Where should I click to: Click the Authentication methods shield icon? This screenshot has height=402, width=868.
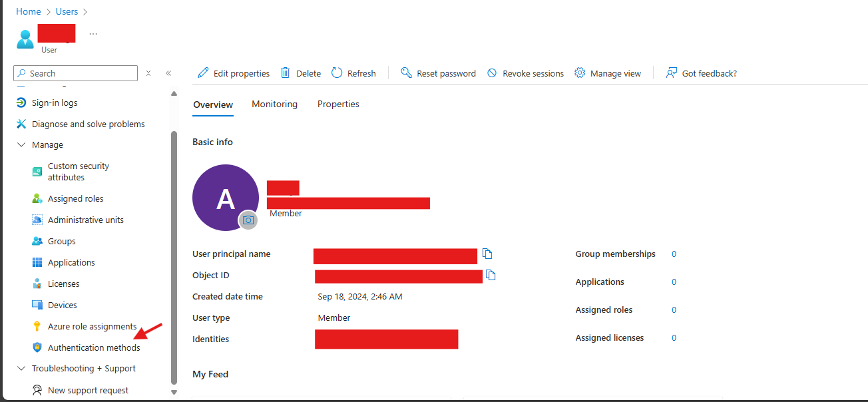37,347
